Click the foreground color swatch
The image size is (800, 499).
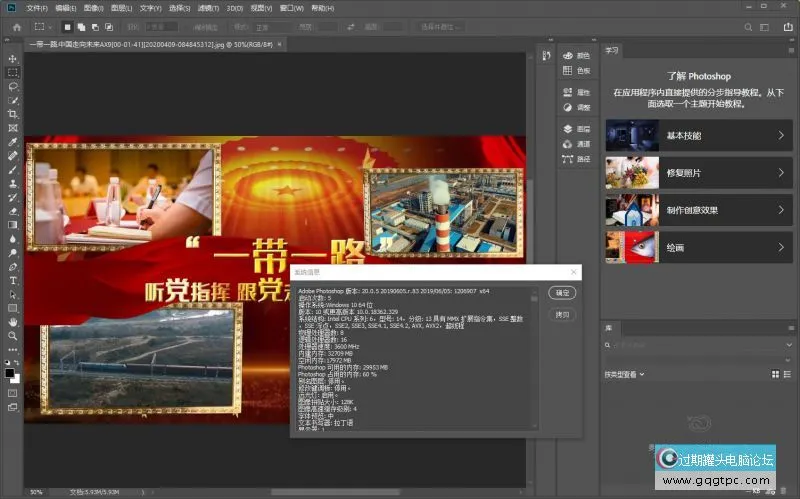tap(10, 373)
